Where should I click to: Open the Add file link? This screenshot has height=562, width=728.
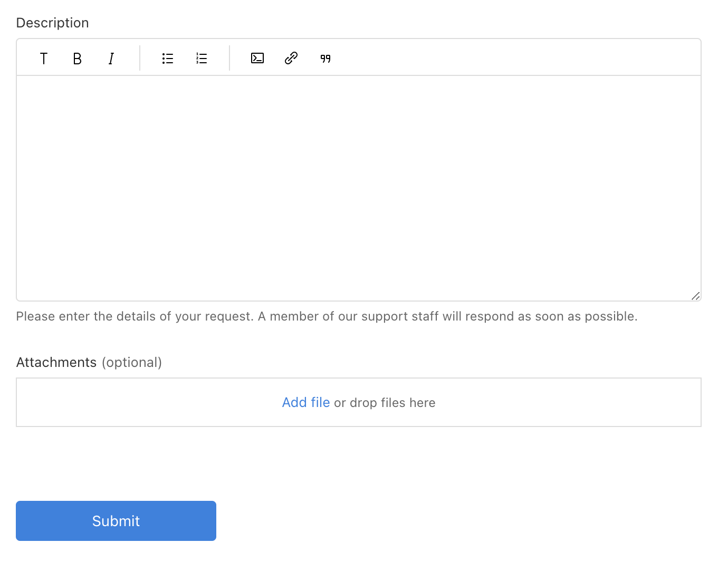[x=306, y=403]
